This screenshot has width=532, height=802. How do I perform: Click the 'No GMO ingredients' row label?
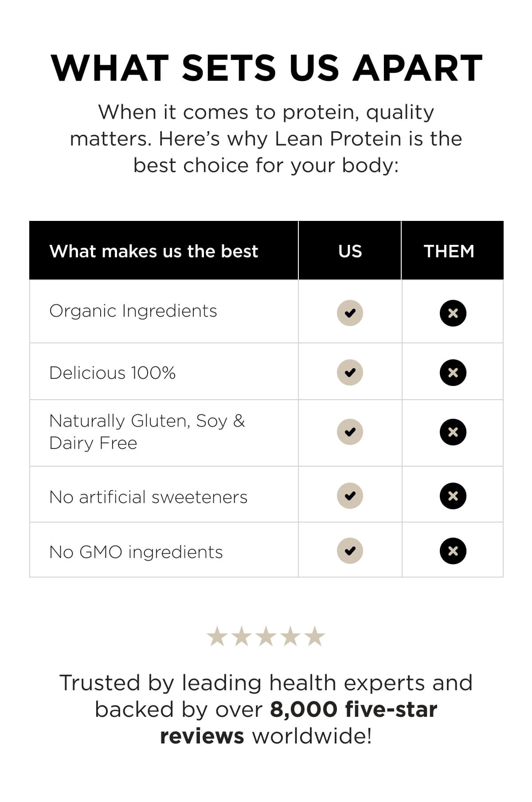tap(136, 552)
